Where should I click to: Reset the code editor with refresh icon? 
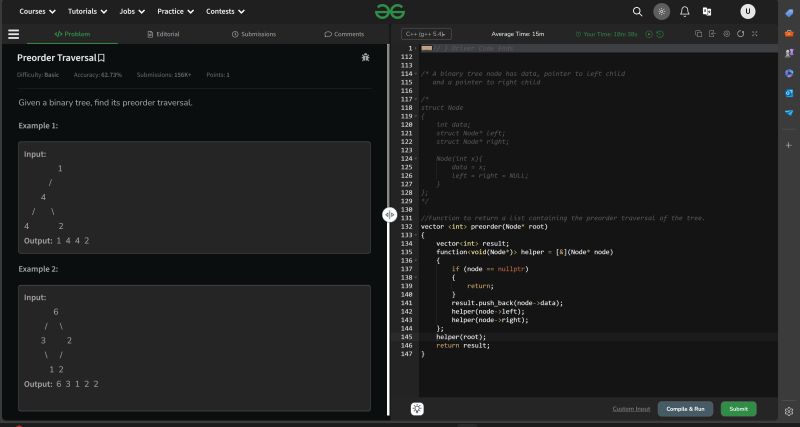pyautogui.click(x=739, y=34)
